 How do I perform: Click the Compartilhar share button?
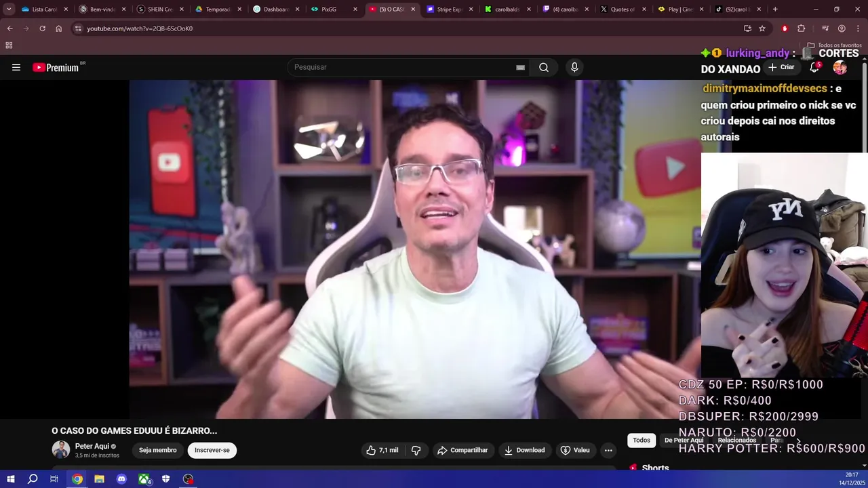462,450
